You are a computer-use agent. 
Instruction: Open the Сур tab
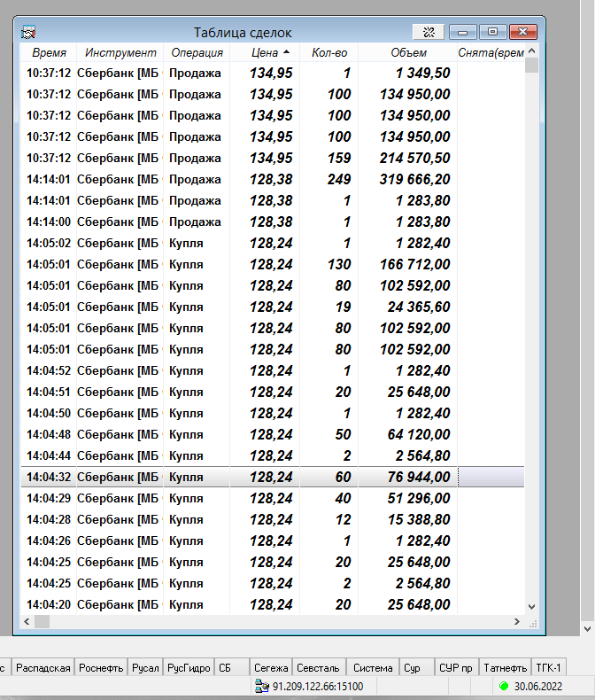point(416,668)
